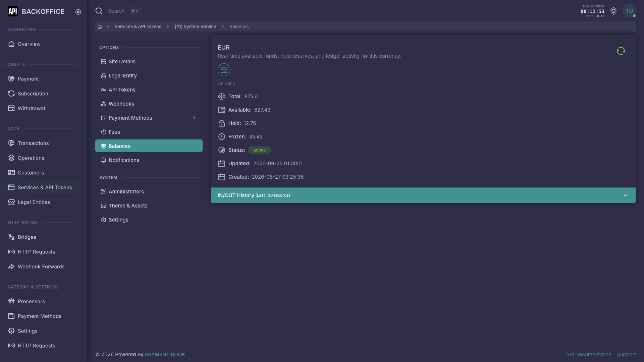The width and height of the screenshot is (644, 362).
Task: Click the search magnifier icon
Action: point(99,11)
